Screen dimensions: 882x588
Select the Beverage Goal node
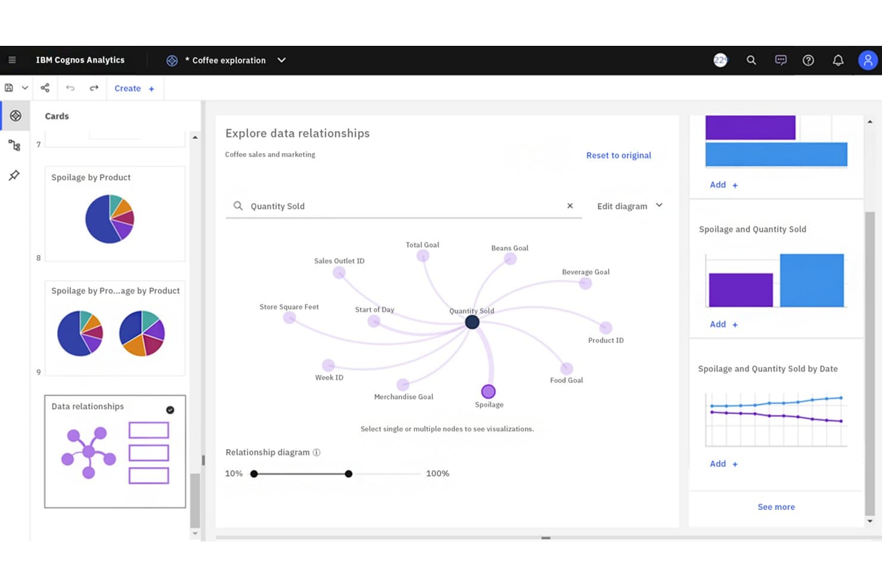(585, 283)
